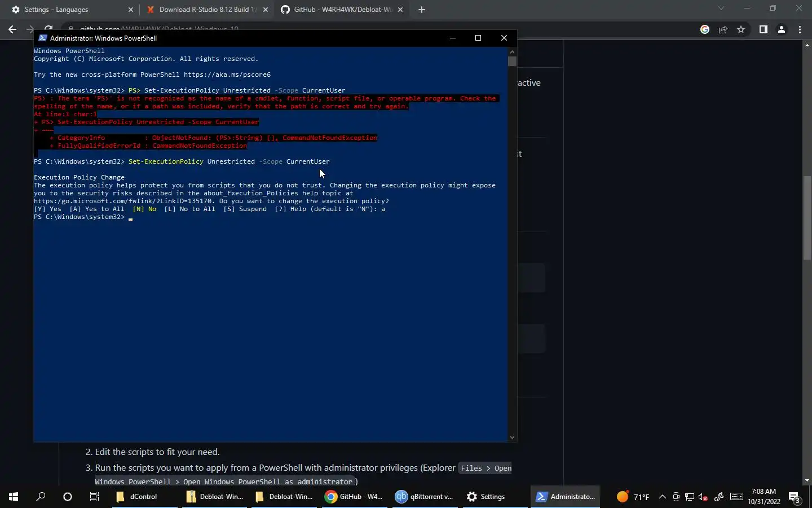This screenshot has height=508, width=812.
Task: Close the GitHub Debloat tab
Action: coord(400,10)
